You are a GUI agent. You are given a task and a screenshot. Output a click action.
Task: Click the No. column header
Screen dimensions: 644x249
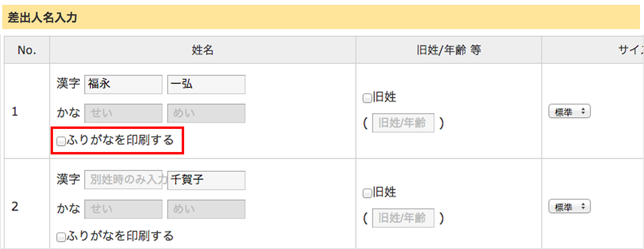tap(27, 50)
